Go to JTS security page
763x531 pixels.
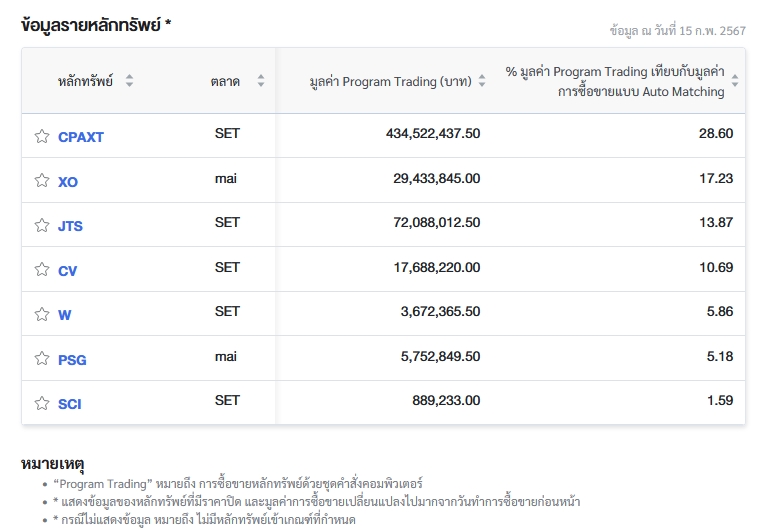(70, 226)
